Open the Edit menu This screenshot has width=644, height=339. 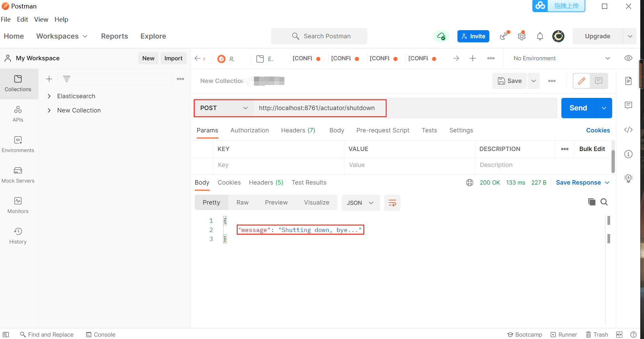pos(22,19)
